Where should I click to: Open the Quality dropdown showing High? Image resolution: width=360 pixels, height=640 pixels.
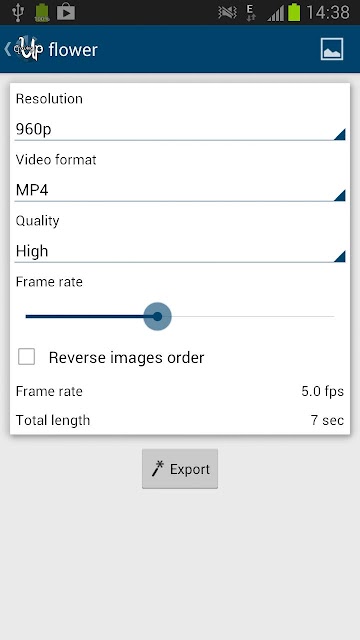tap(180, 251)
